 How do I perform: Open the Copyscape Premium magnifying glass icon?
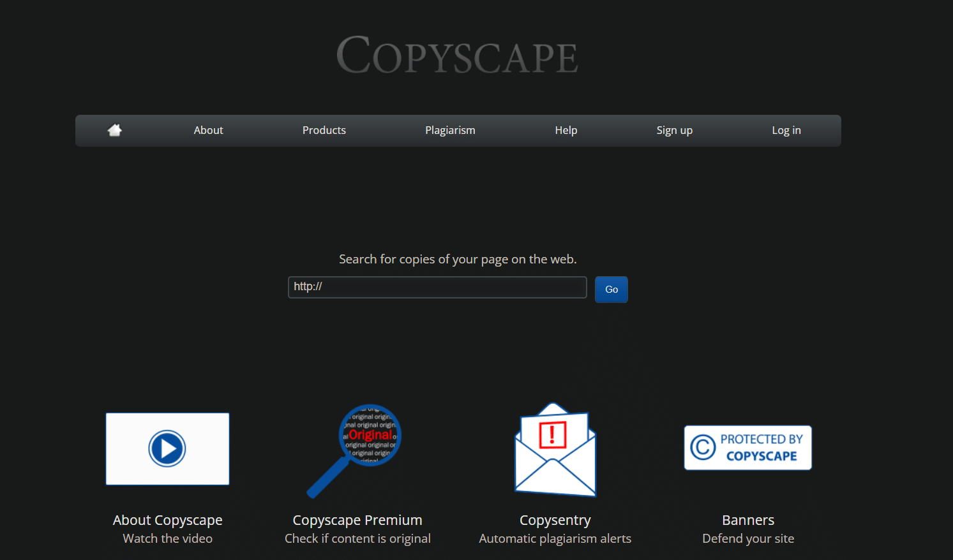354,450
